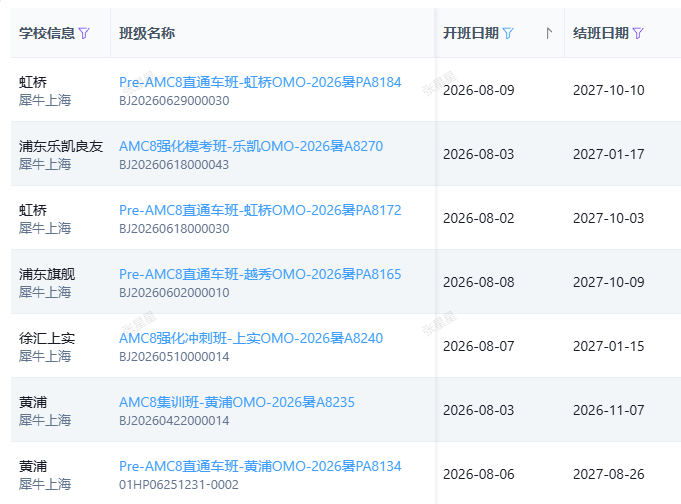Screen dimensions: 681x504
Task: Click the end date 2027-08-26
Action: click(x=608, y=474)
